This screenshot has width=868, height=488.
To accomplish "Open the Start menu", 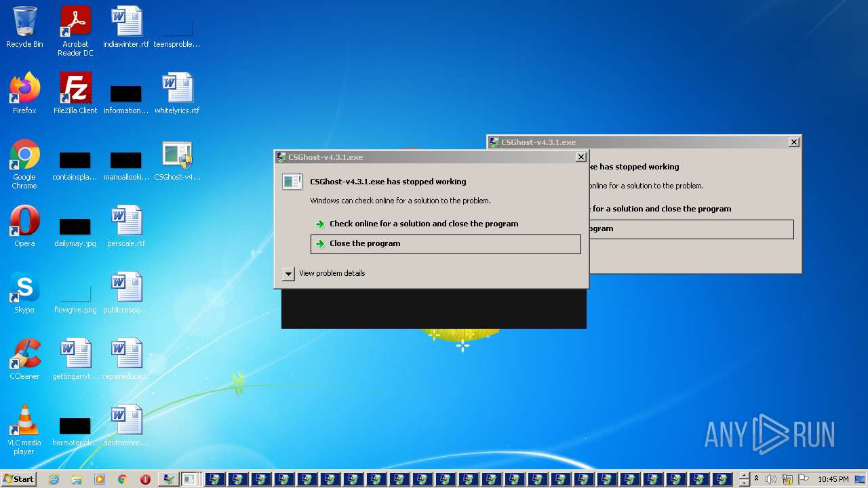I will coord(18,479).
